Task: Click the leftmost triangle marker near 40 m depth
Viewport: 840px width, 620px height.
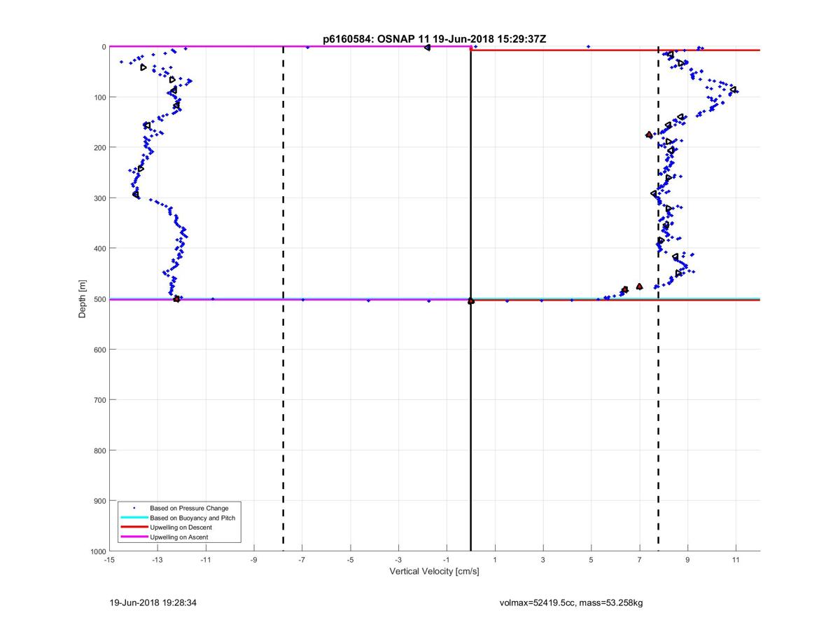Action: (143, 67)
